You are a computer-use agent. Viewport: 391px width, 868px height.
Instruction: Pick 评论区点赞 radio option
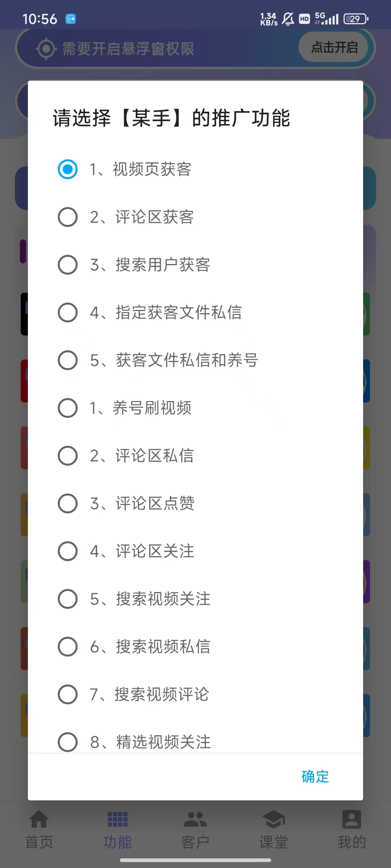click(68, 503)
